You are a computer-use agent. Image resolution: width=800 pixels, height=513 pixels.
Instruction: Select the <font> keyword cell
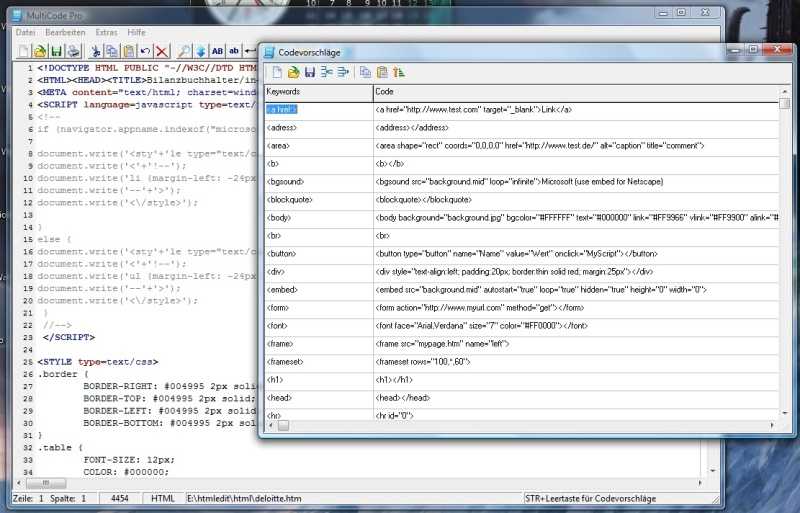(x=318, y=326)
